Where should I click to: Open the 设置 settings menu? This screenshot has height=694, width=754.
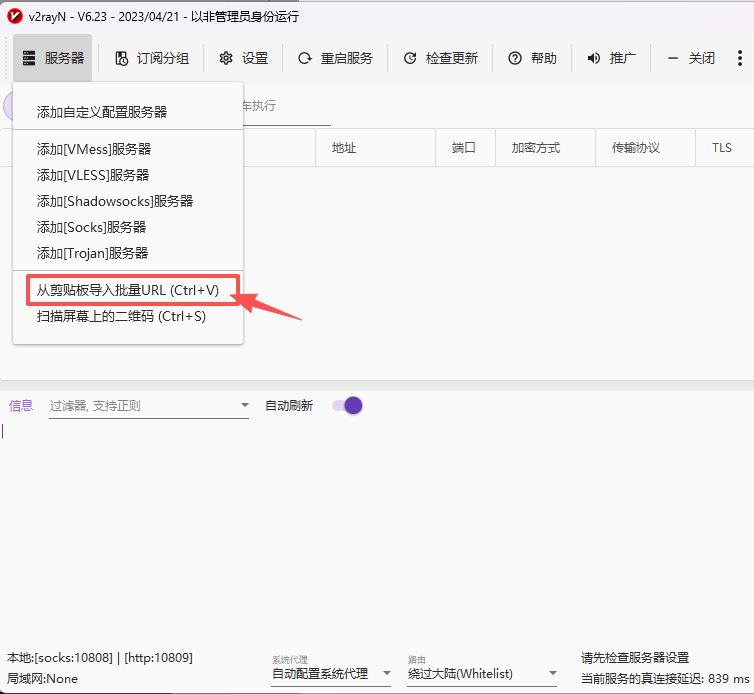pyautogui.click(x=243, y=58)
